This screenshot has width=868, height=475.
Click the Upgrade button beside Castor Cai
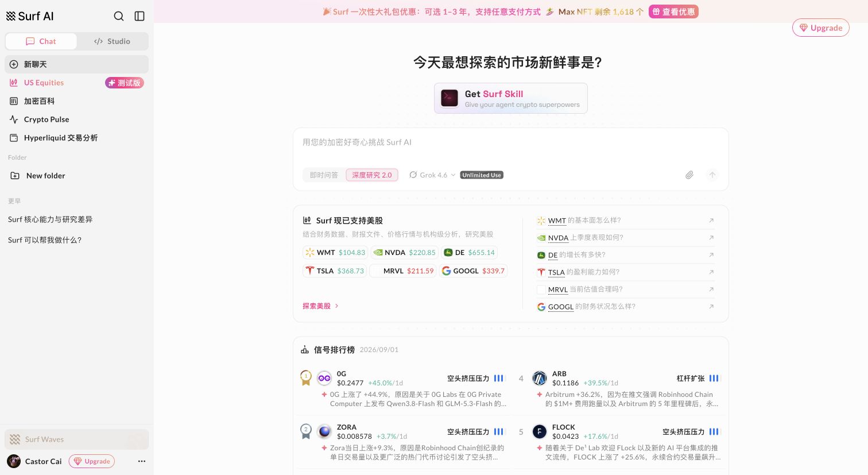coord(92,461)
